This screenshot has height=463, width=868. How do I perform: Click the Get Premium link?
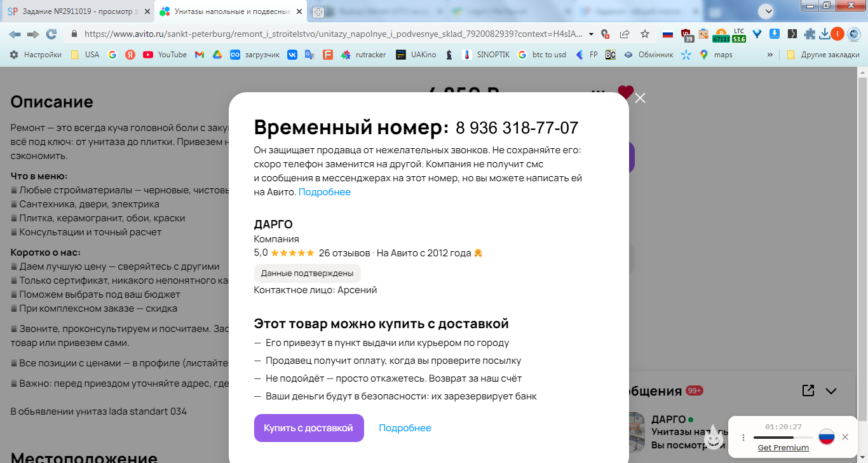[783, 448]
